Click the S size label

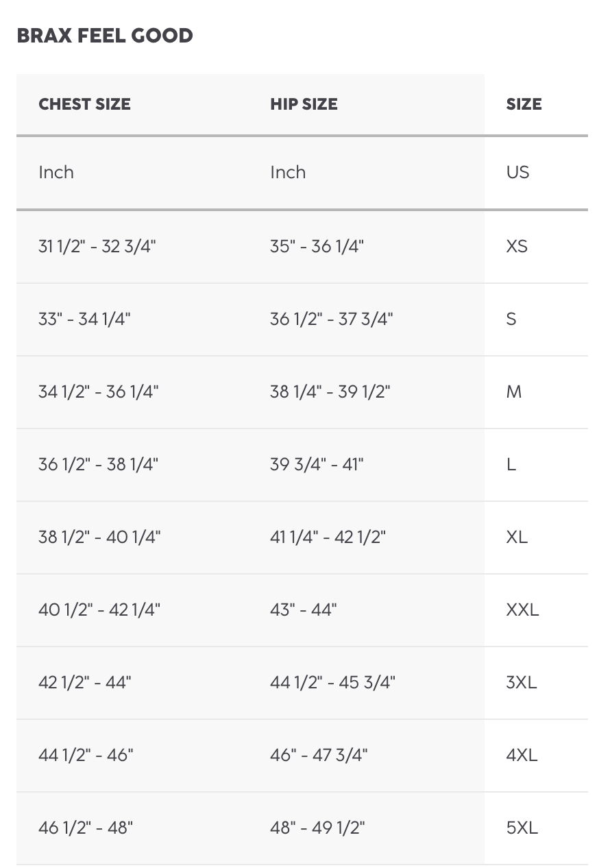click(511, 319)
